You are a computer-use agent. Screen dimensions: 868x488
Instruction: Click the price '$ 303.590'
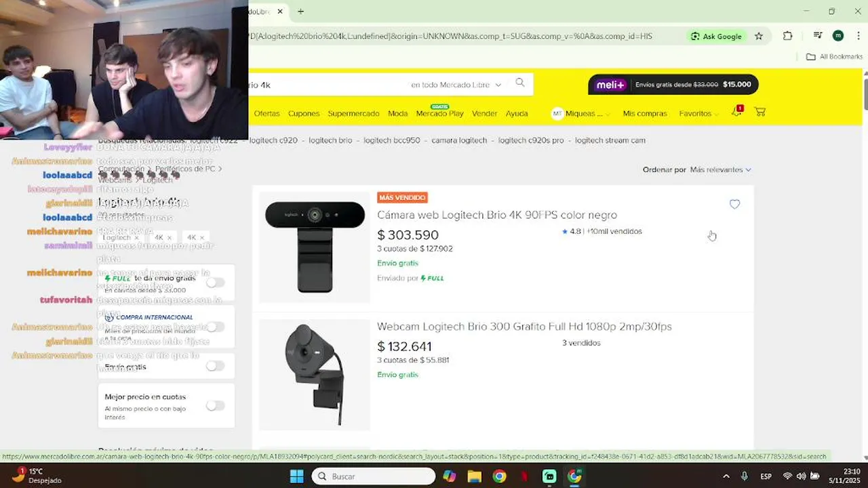point(408,235)
